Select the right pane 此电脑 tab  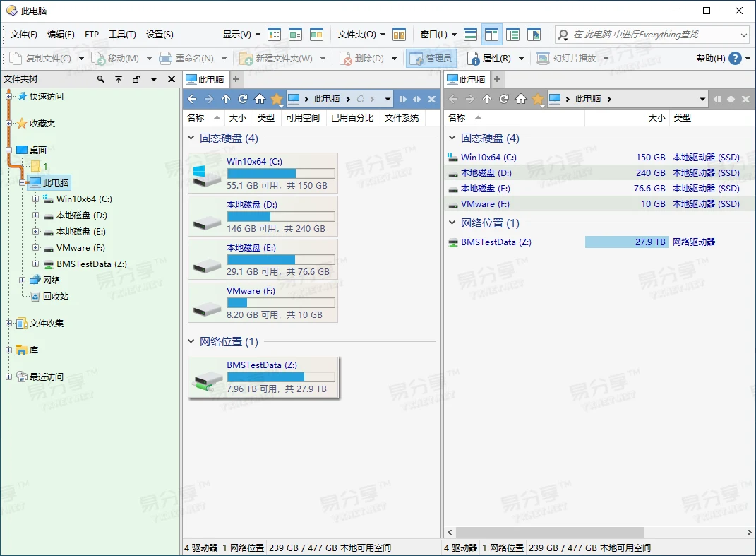pos(466,80)
